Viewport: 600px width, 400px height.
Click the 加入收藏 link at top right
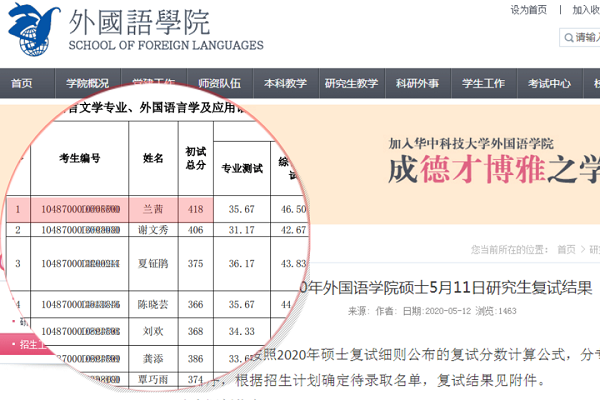click(x=586, y=10)
